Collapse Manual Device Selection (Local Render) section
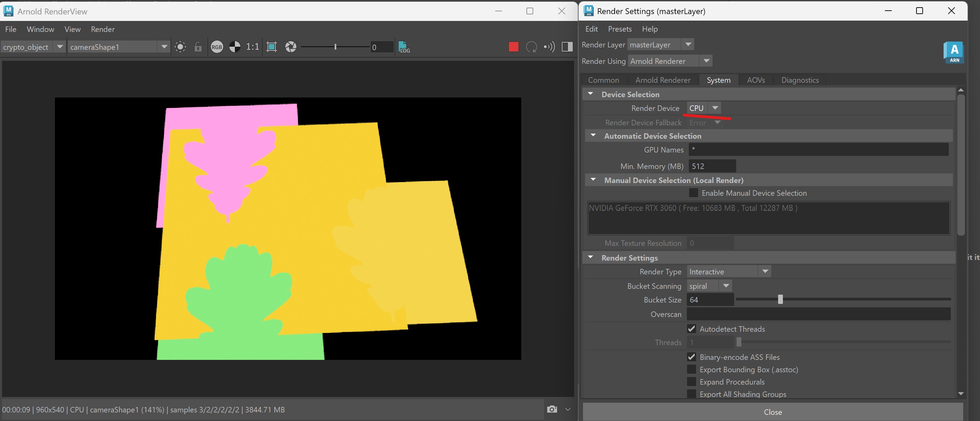 (x=593, y=180)
